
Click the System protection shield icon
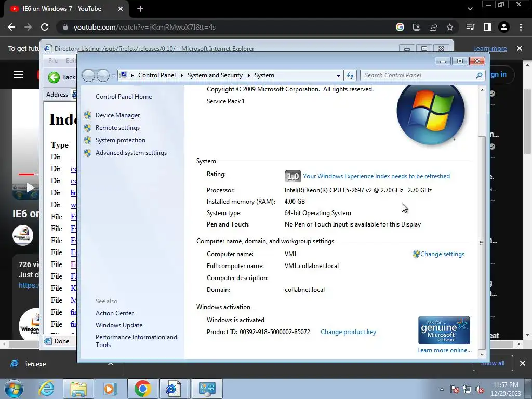(x=88, y=140)
